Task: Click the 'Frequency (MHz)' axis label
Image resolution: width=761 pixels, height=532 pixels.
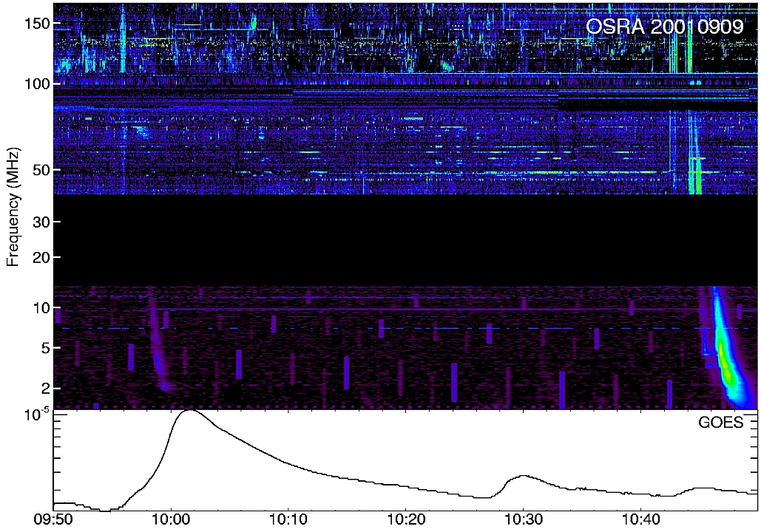Action: [13, 207]
